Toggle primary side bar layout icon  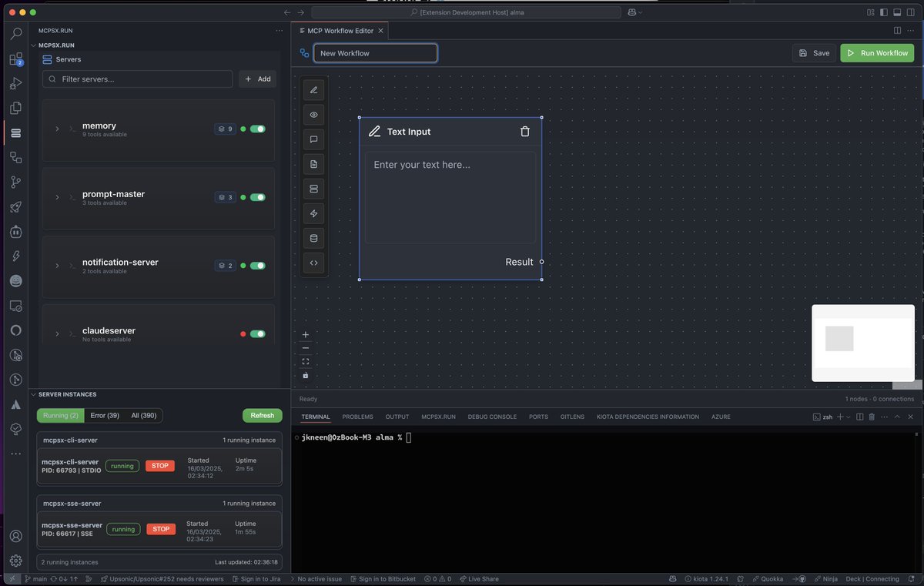[x=884, y=12]
